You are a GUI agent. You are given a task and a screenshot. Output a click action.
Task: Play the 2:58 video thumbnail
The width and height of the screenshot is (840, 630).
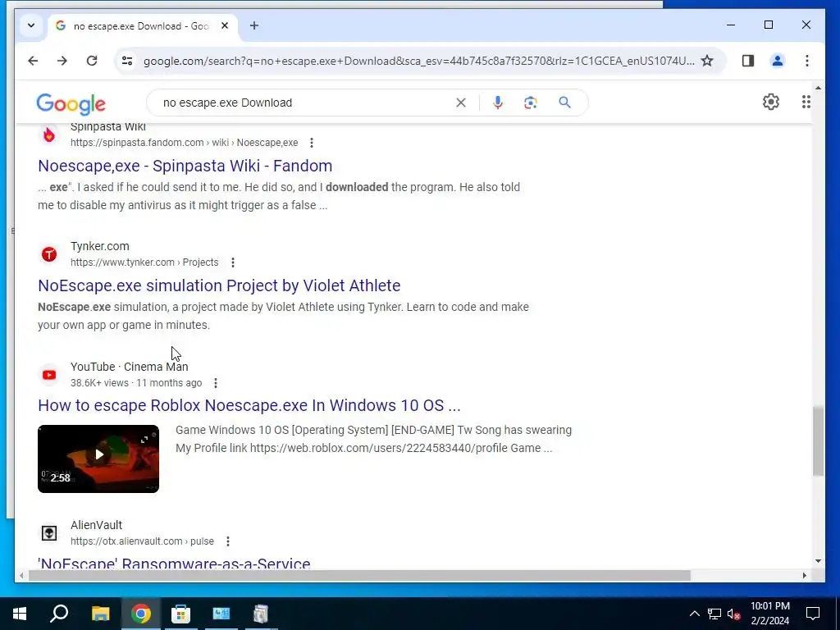[x=98, y=459]
